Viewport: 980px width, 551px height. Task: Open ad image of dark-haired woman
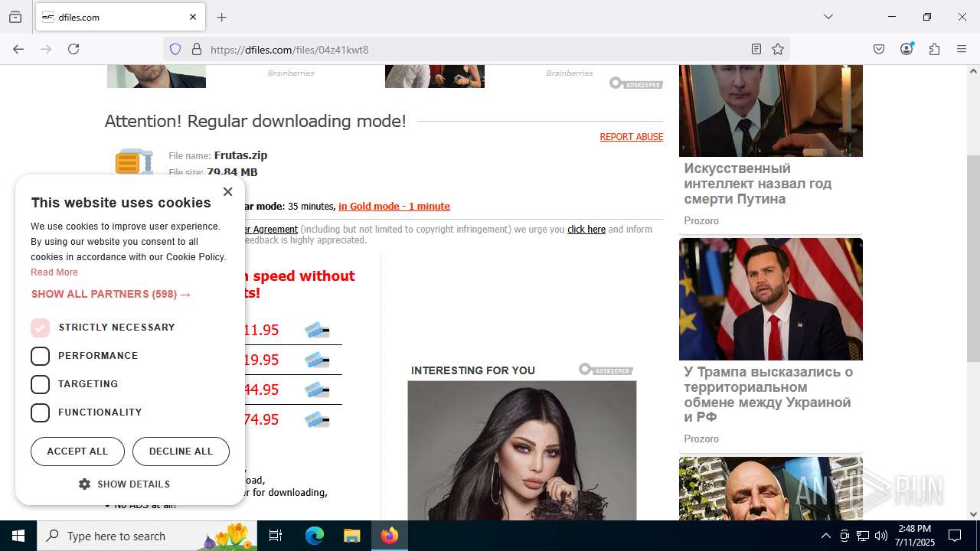pos(522,451)
